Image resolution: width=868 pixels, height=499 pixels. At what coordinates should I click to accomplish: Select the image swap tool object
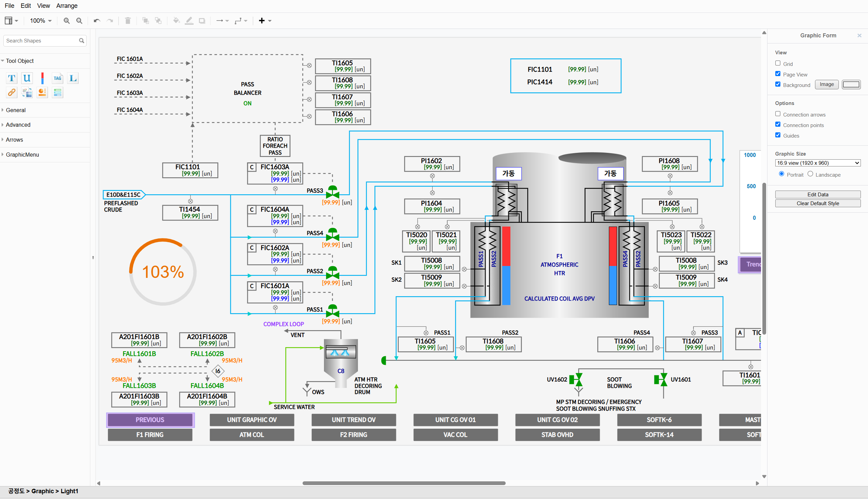tap(27, 92)
